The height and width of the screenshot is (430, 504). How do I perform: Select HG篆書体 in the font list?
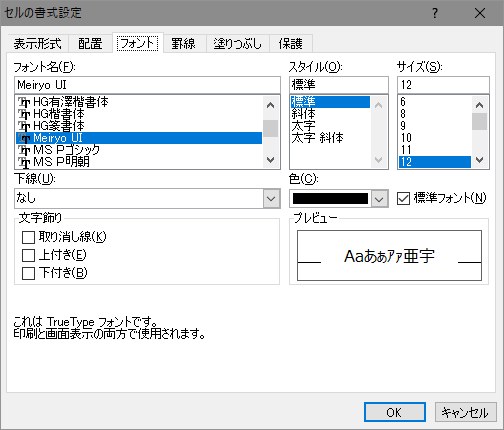pos(139,126)
